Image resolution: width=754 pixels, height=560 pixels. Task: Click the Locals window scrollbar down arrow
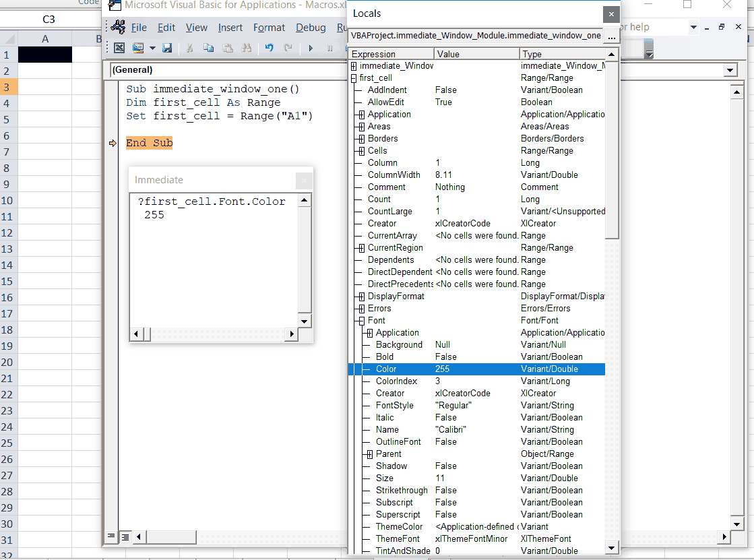point(612,548)
